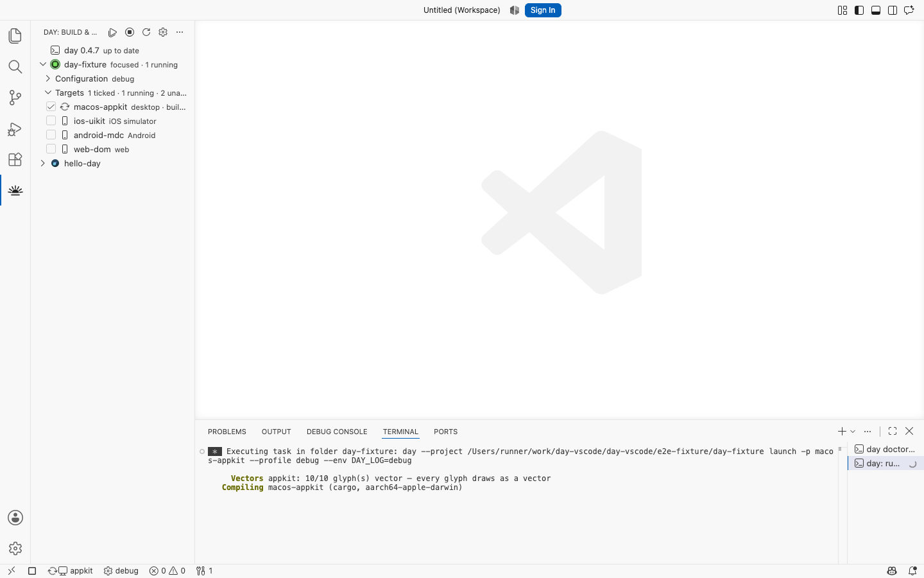Open Copilot status icon in status bar
Viewport: 924px width, 578px height.
click(892, 571)
